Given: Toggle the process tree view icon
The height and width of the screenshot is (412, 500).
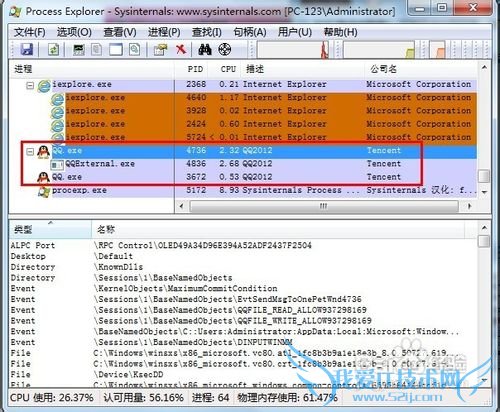Looking at the screenshot, I should [97, 49].
